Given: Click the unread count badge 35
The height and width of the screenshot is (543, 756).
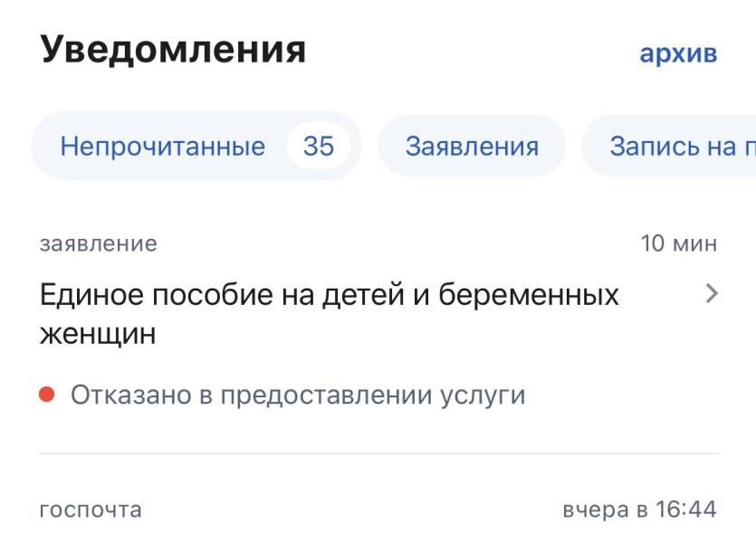Looking at the screenshot, I should point(318,147).
